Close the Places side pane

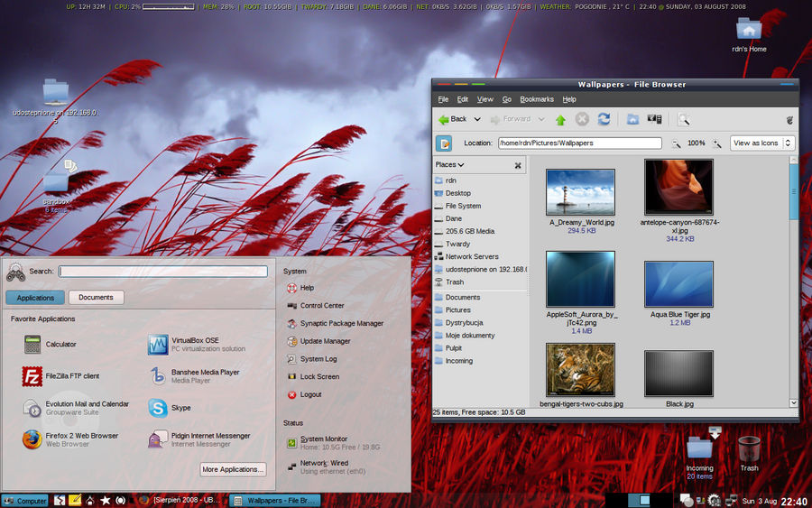point(518,165)
